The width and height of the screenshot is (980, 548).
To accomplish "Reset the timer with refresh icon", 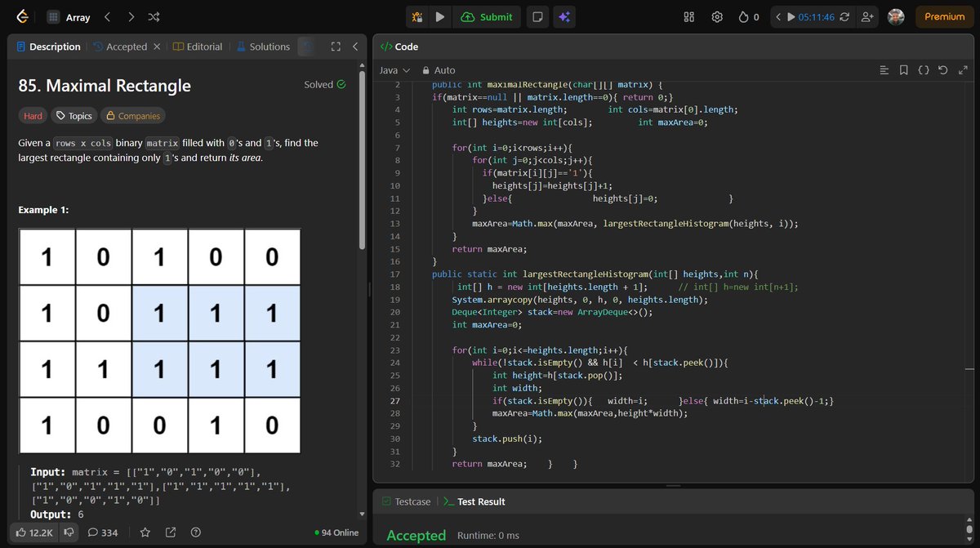I will point(844,16).
